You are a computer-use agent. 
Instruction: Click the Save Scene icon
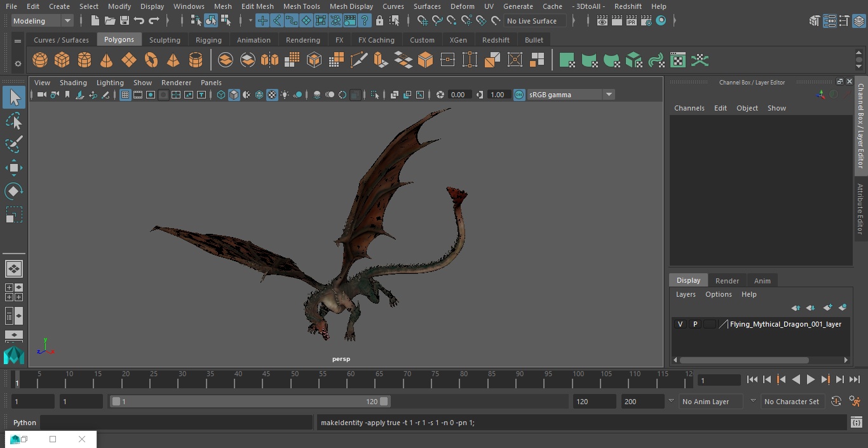click(125, 21)
